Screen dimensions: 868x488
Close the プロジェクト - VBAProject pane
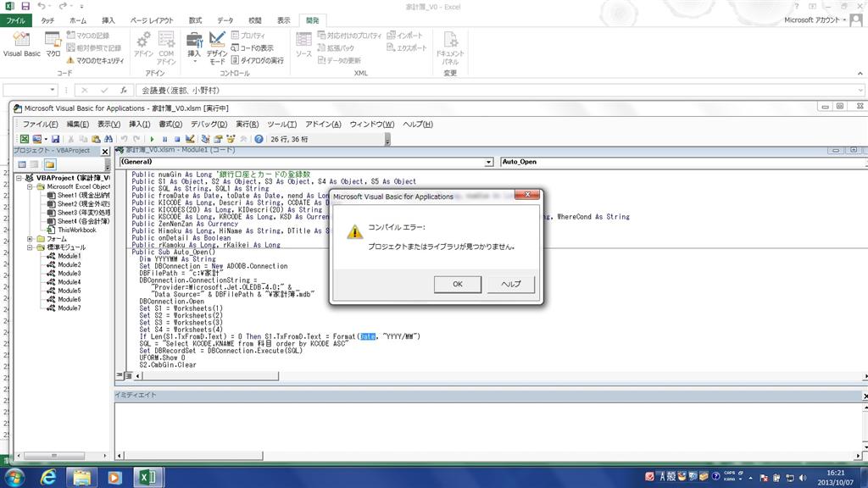tap(105, 151)
